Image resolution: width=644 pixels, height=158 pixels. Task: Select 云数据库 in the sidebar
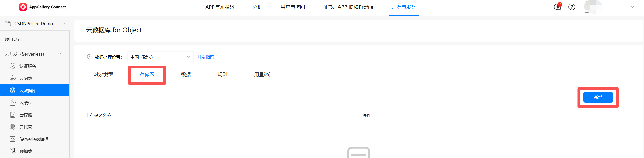34,90
